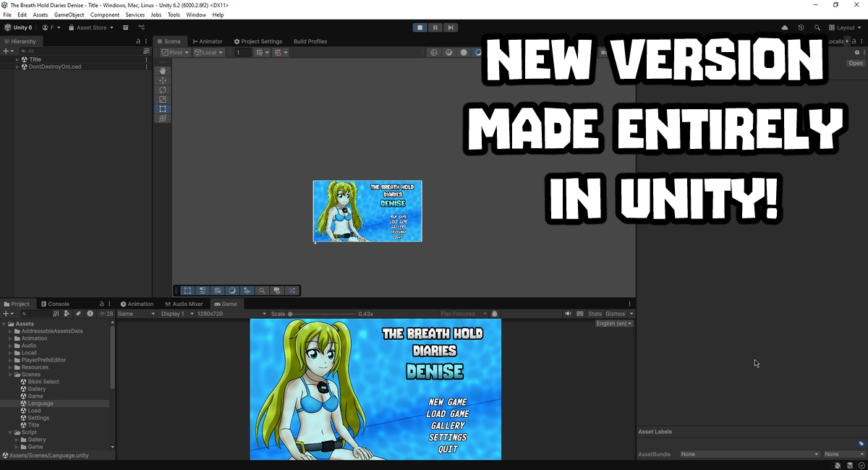Screen dimensions: 868x470
Task: Select the Bikini Select scene asset
Action: [43, 382]
